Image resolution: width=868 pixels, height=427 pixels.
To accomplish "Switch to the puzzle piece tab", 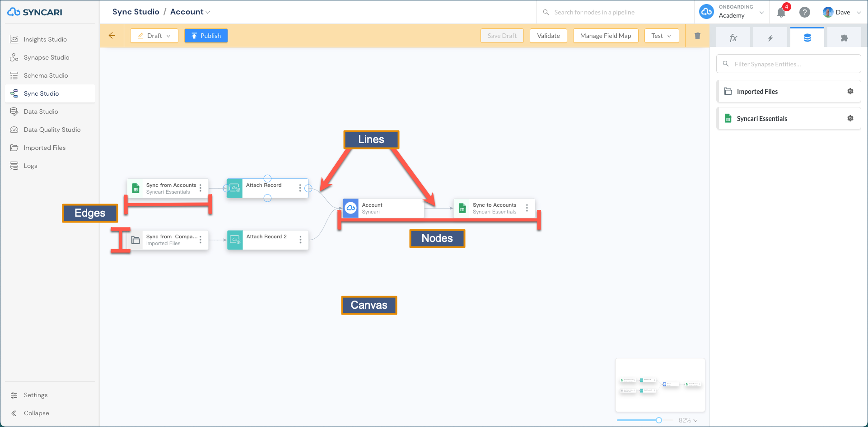I will (x=844, y=37).
